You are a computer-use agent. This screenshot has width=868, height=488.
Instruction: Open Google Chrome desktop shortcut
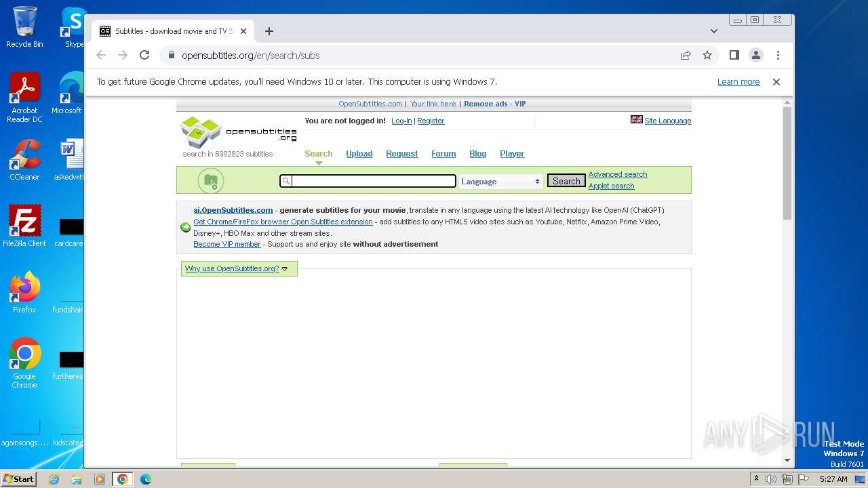point(24,363)
